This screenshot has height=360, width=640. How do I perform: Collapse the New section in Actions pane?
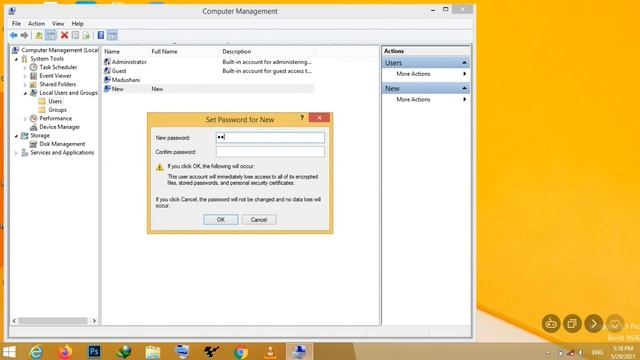(464, 89)
